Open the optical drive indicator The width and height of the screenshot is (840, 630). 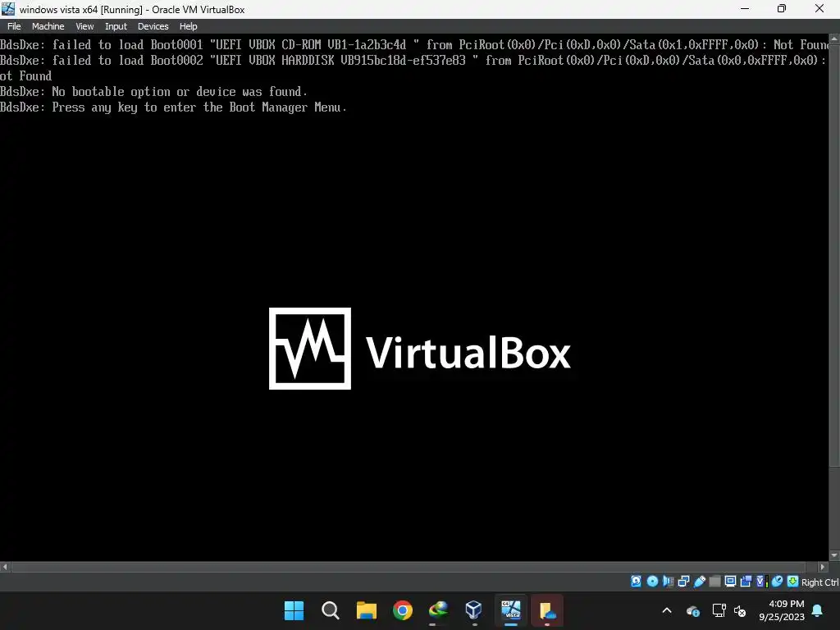(x=652, y=582)
